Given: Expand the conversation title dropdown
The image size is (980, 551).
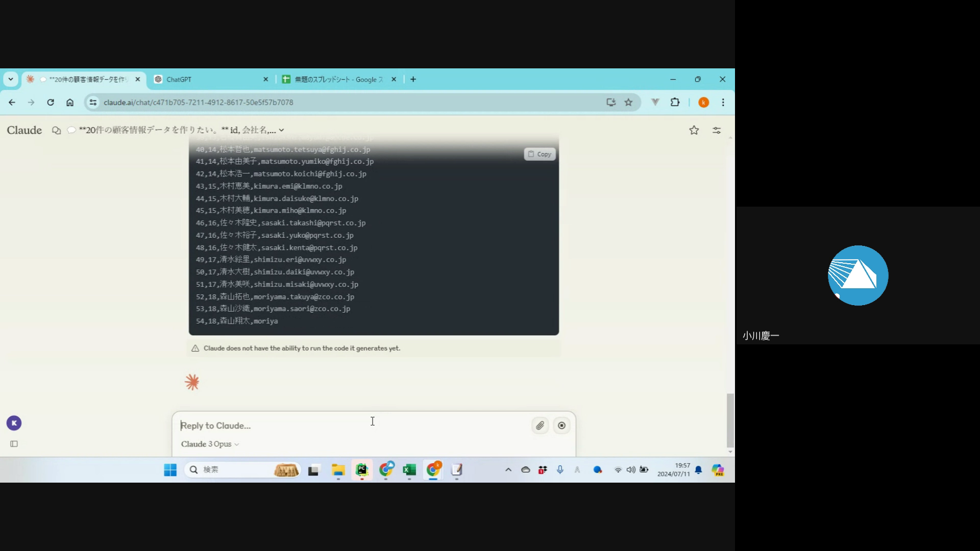Looking at the screenshot, I should (x=281, y=130).
